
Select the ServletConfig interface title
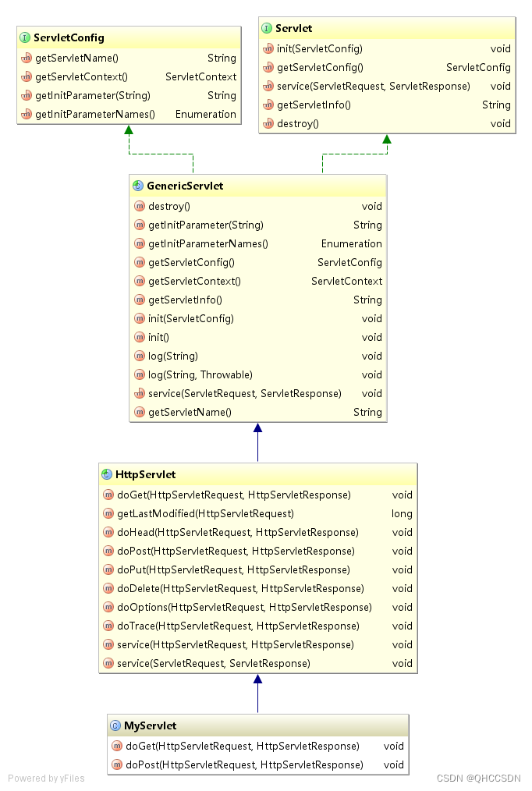[x=69, y=38]
